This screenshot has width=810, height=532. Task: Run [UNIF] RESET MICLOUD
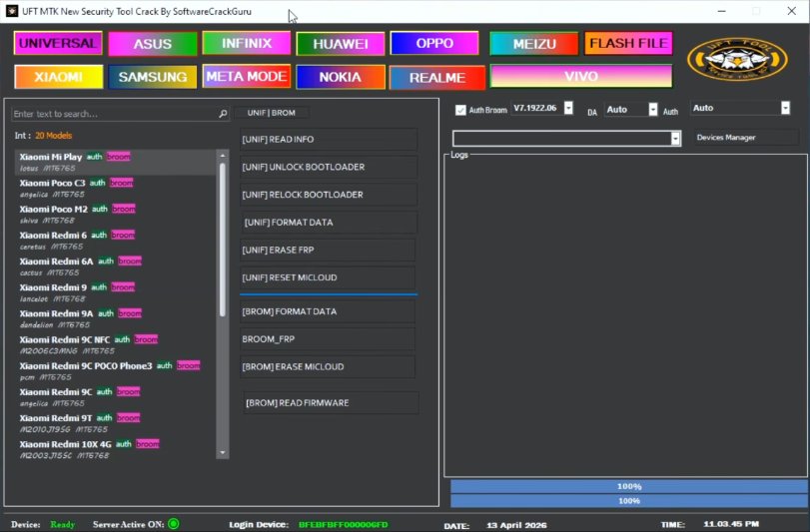coord(328,277)
